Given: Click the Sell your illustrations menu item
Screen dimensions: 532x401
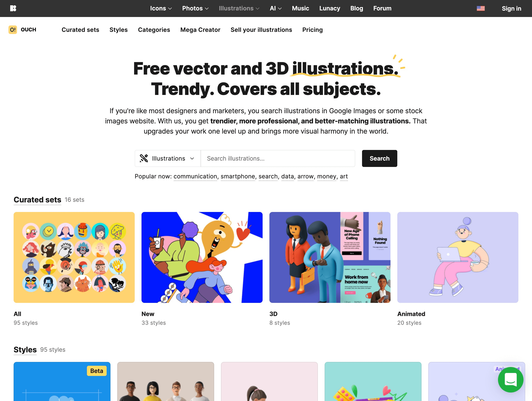Looking at the screenshot, I should coord(261,30).
